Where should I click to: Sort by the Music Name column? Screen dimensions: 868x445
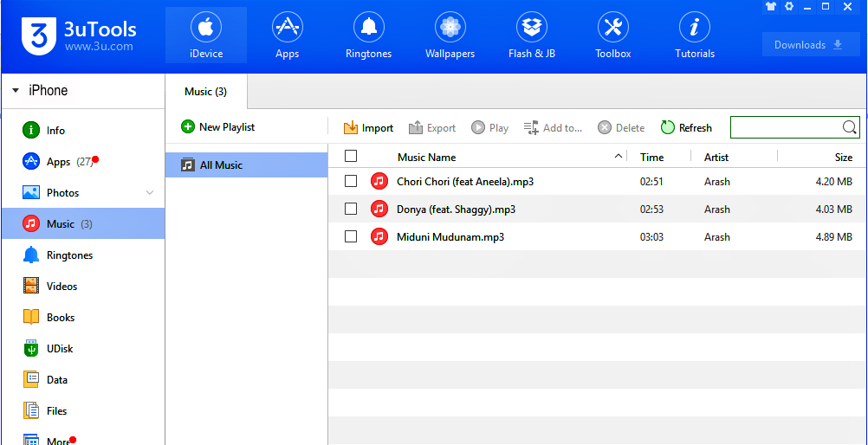pos(426,158)
